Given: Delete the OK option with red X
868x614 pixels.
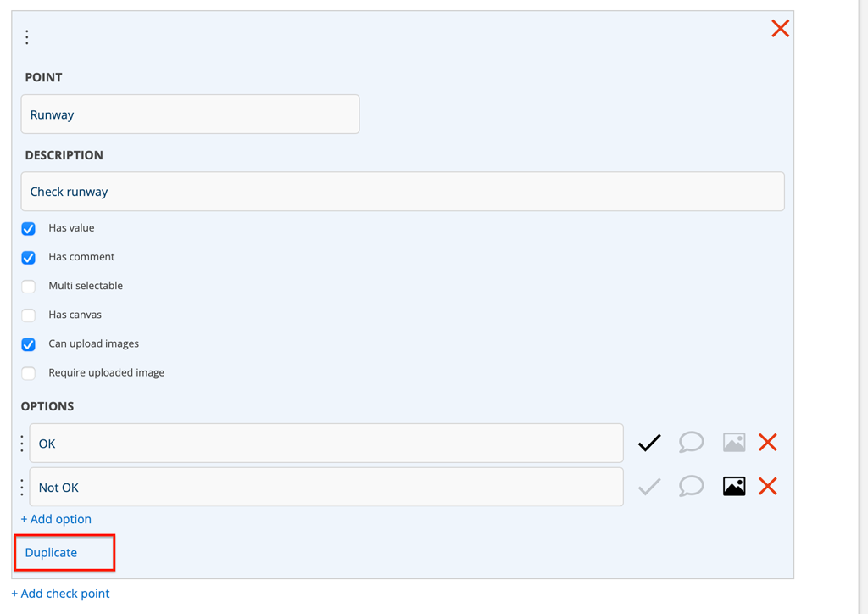Looking at the screenshot, I should pos(768,443).
